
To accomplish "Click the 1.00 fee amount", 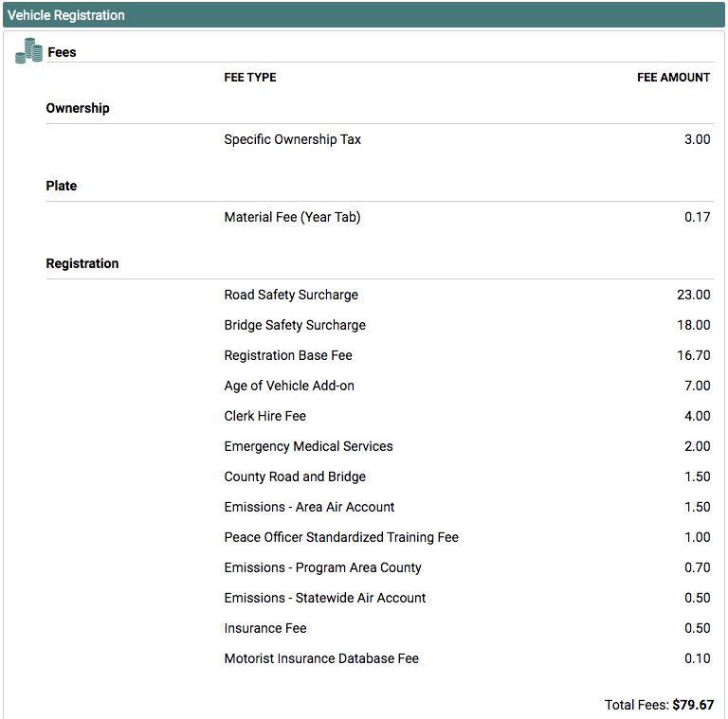I will [697, 537].
